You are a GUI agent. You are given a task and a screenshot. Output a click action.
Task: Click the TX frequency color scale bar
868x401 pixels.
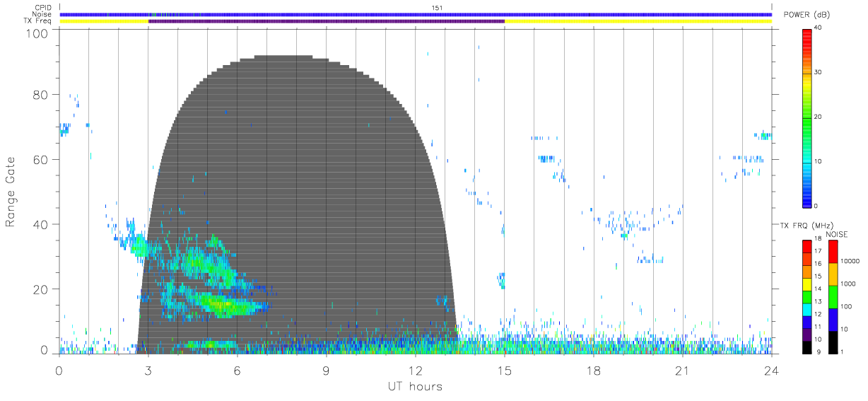click(x=807, y=296)
